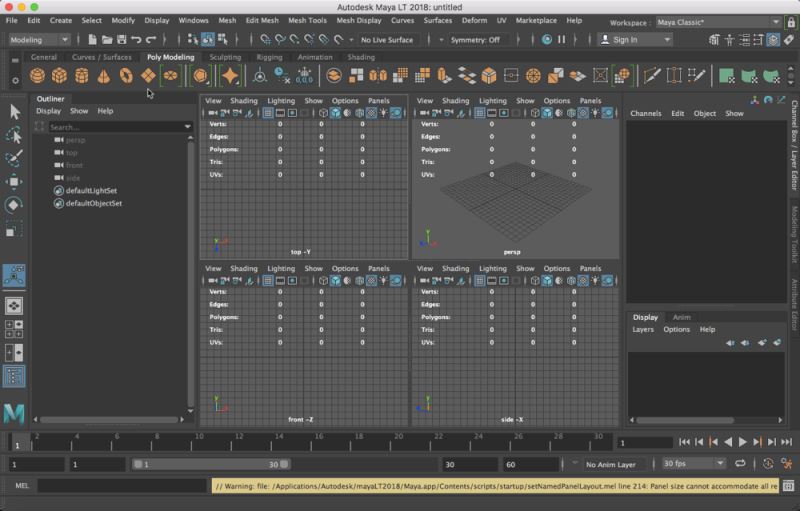Click the single perspective layout icon
The image size is (800, 511).
pyautogui.click(x=14, y=305)
